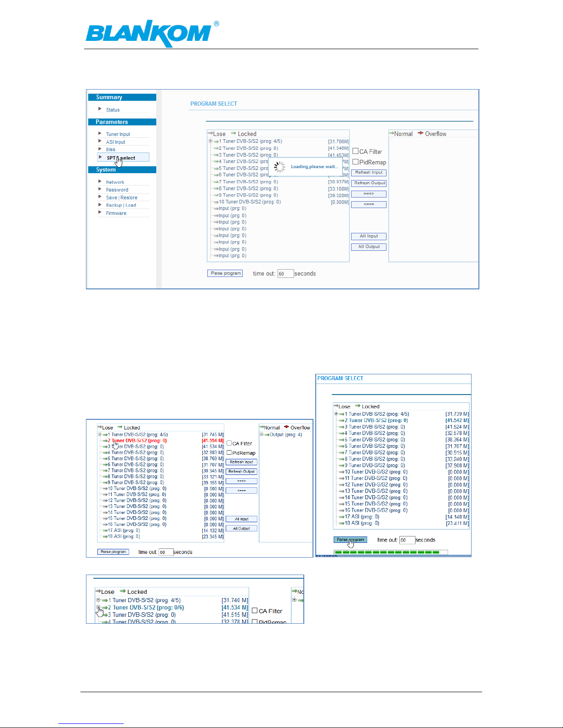Click the triangle icon beside Firmware

pos(100,212)
